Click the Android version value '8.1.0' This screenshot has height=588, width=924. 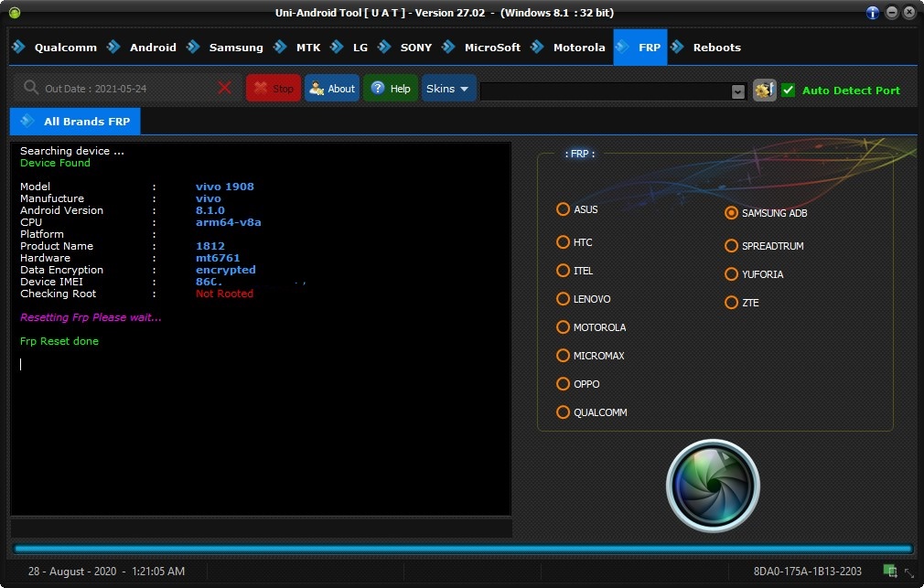click(x=210, y=210)
